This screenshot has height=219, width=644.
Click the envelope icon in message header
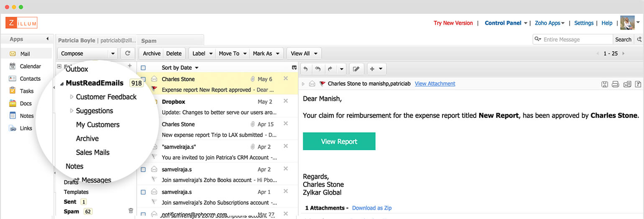[x=312, y=84]
